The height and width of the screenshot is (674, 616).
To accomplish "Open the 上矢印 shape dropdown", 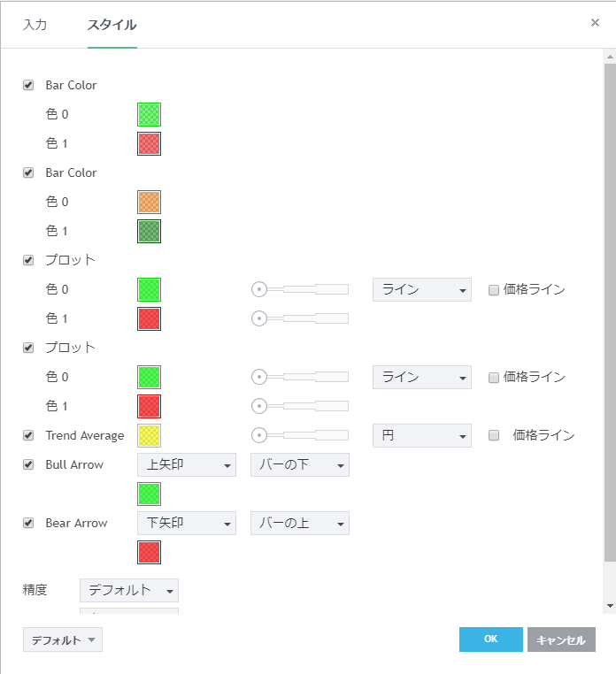I will [x=187, y=464].
